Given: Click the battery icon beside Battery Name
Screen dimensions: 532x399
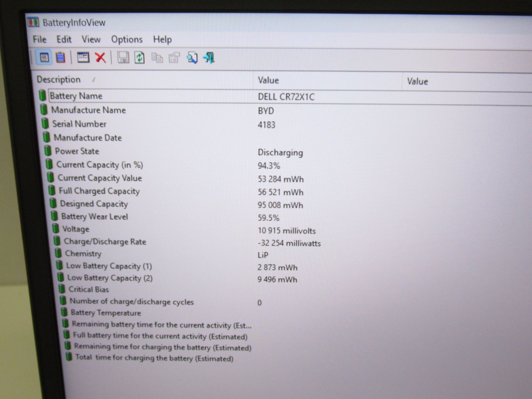Looking at the screenshot, I should [42, 95].
